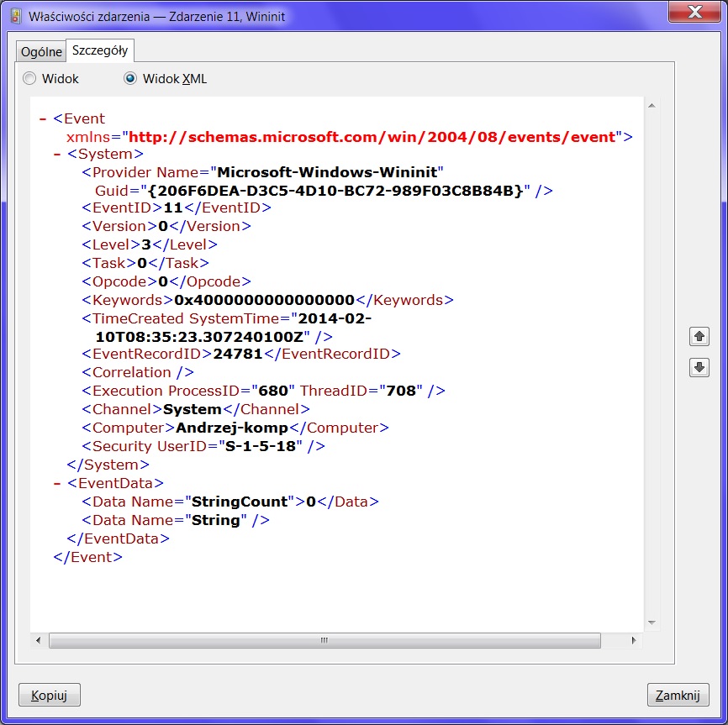Click the horizontal scrollbar thumb
The width and height of the screenshot is (728, 725).
tap(324, 641)
